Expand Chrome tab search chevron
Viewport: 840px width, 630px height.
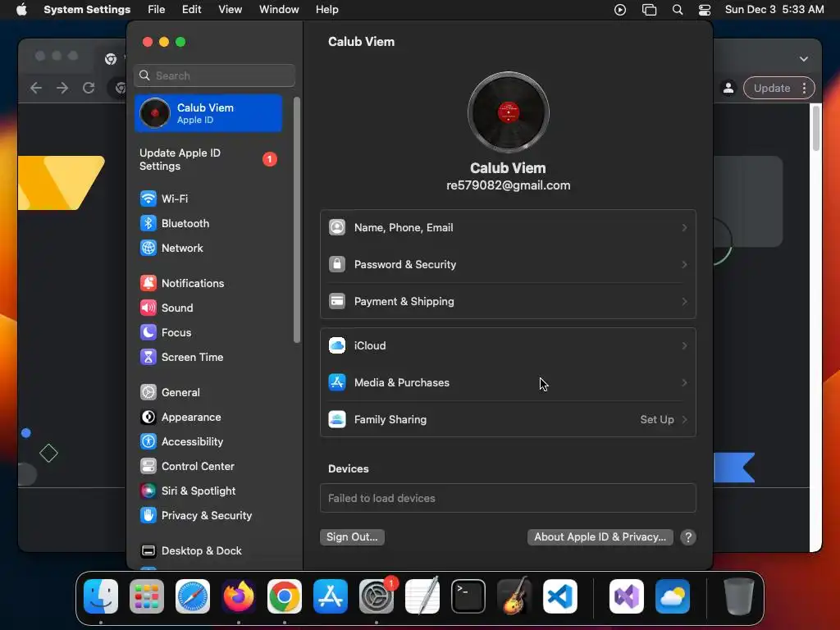pyautogui.click(x=804, y=59)
